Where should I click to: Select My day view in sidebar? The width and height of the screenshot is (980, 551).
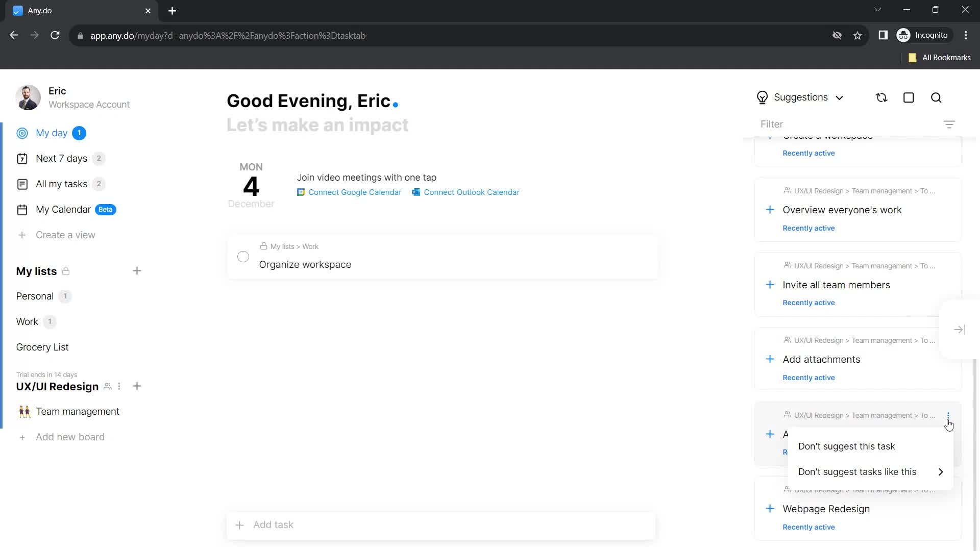(x=52, y=133)
